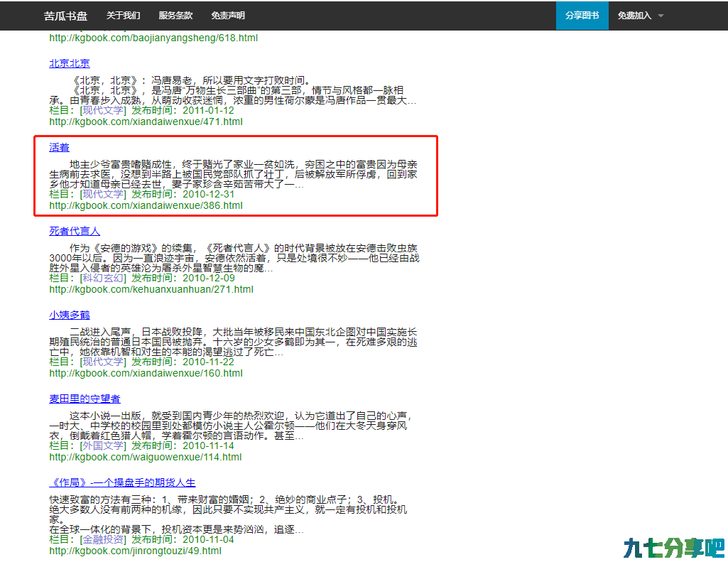Click the kehuanxuanhuan/271.html URL text

coord(151,289)
